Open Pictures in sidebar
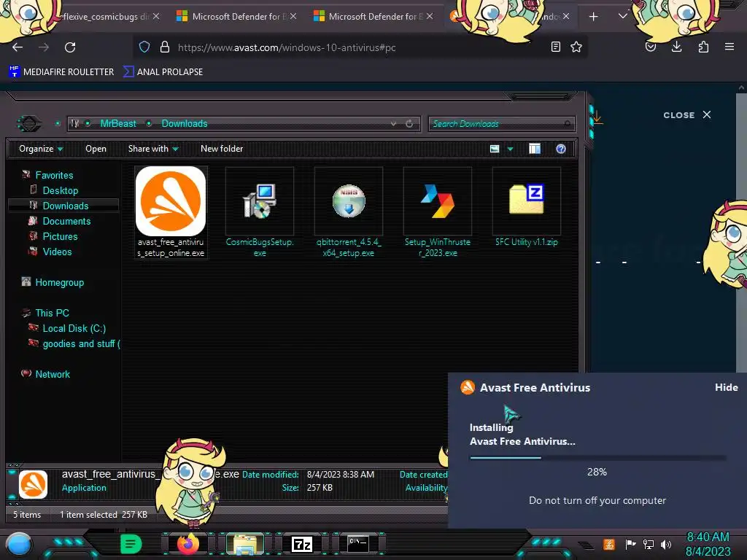 point(60,236)
